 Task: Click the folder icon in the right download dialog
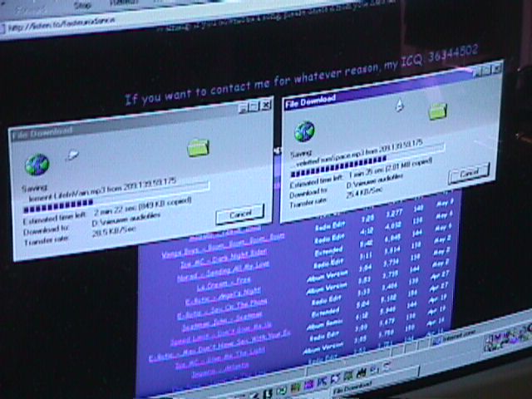tap(438, 111)
